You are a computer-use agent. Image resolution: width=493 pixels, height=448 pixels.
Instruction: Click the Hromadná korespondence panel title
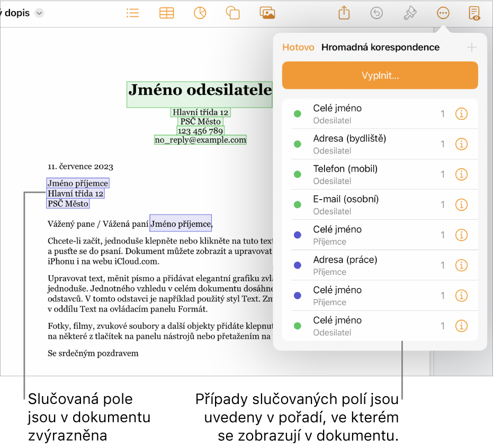click(380, 47)
